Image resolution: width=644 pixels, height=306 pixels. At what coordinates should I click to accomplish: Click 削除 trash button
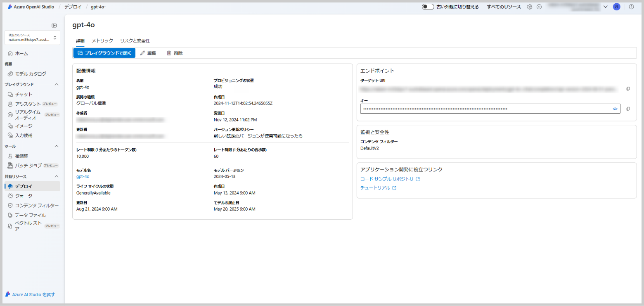[x=174, y=53]
